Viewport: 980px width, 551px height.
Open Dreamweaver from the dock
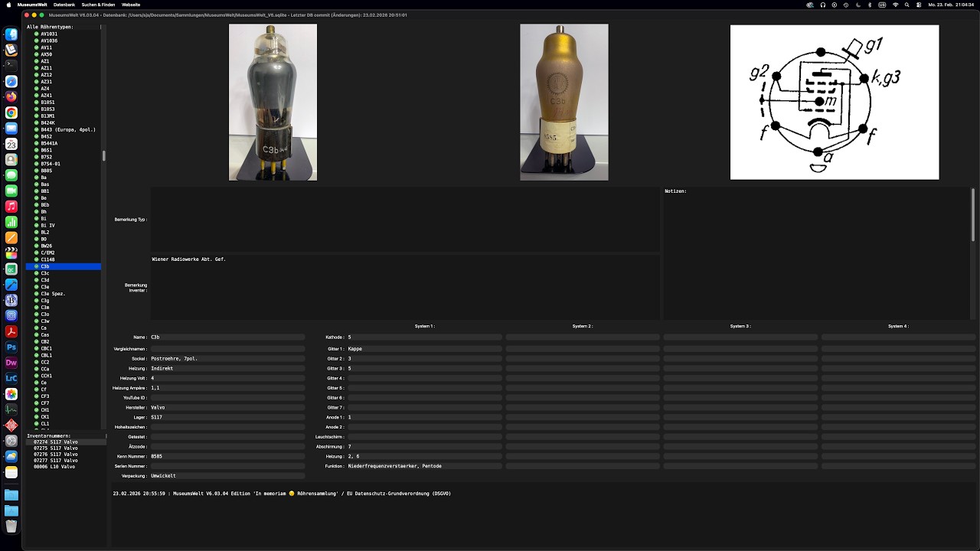[11, 363]
